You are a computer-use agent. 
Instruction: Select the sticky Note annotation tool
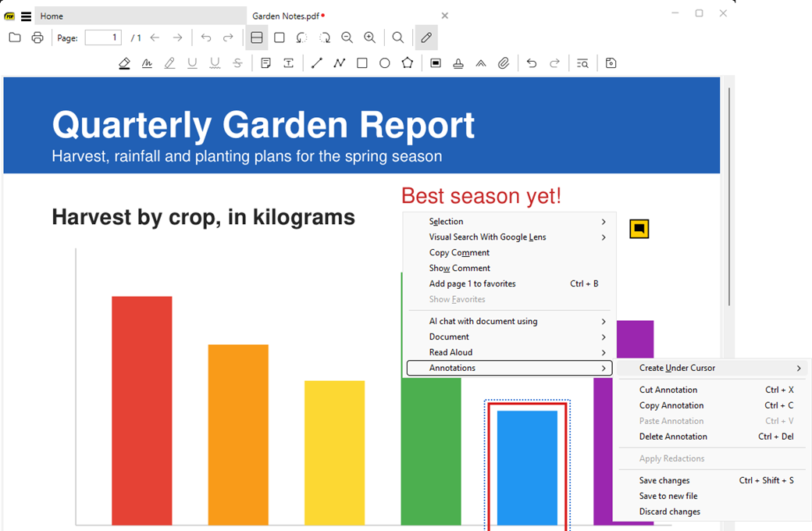pos(265,63)
